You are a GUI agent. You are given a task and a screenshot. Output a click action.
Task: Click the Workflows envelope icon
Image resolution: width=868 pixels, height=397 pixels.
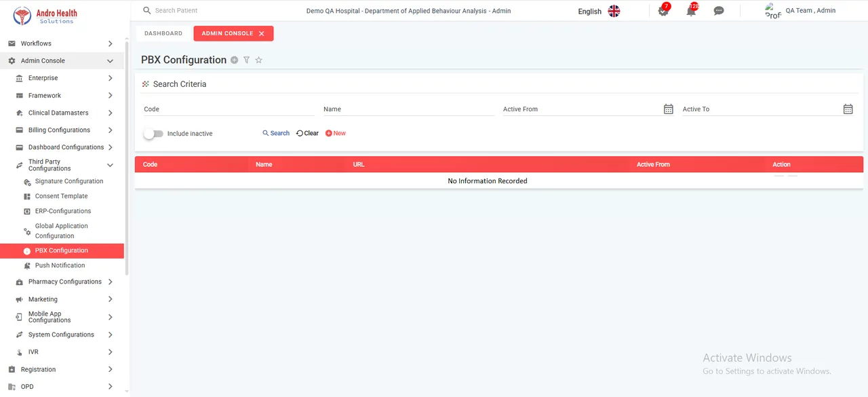(12, 43)
